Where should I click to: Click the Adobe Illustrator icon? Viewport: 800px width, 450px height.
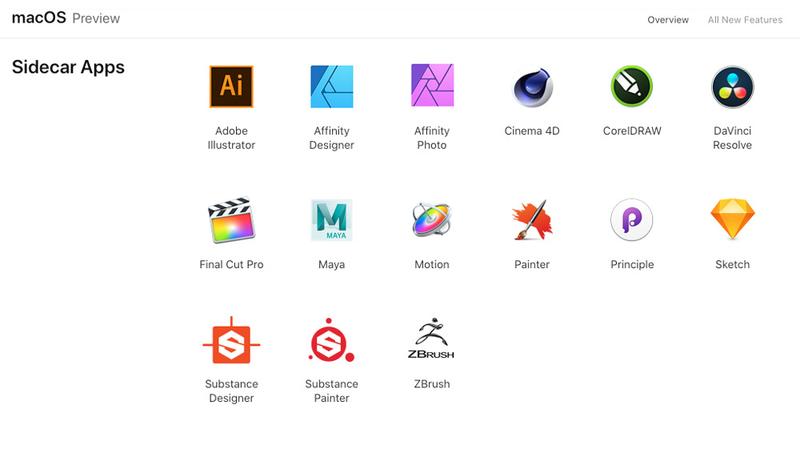tap(231, 86)
